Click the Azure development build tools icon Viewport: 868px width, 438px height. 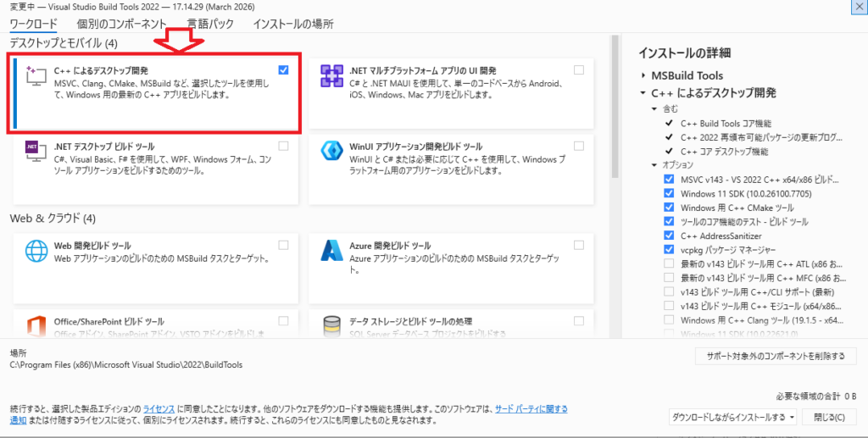(330, 251)
